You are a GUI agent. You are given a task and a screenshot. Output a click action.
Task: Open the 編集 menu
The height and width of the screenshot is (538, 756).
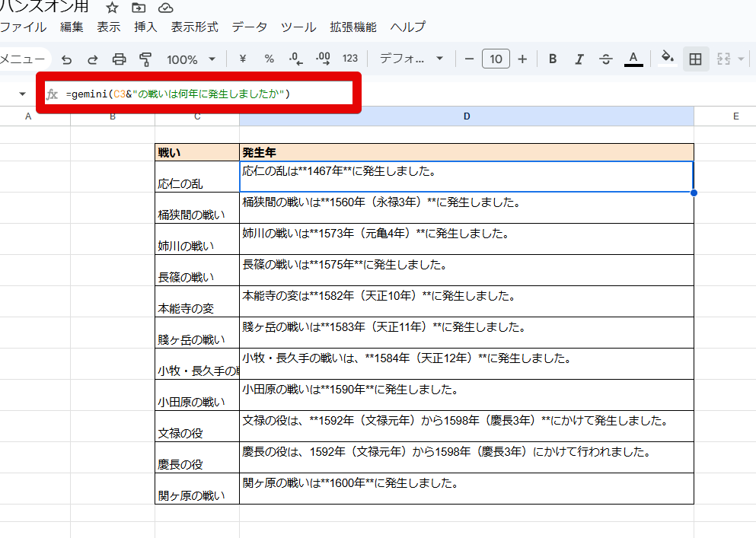pyautogui.click(x=72, y=27)
